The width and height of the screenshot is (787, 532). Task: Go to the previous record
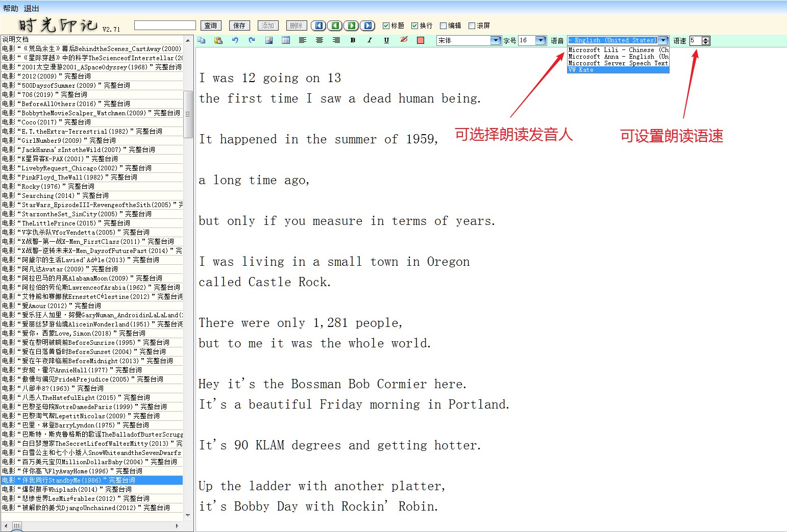(x=335, y=26)
